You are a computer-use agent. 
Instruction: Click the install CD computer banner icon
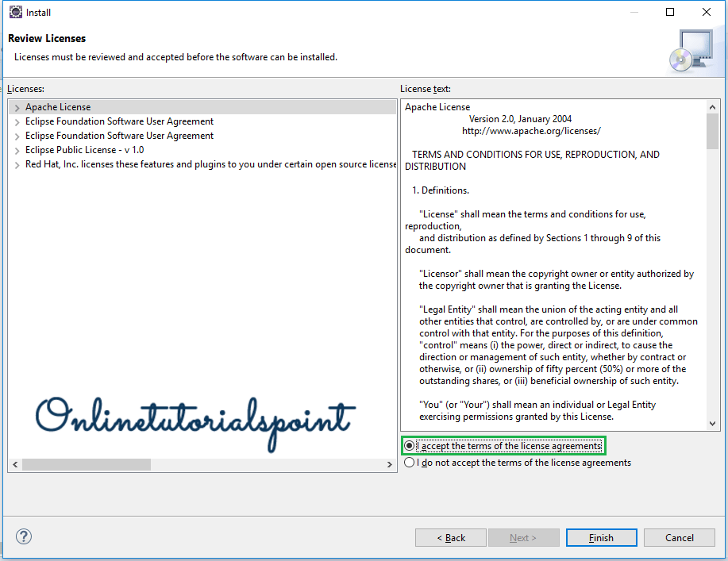click(690, 50)
